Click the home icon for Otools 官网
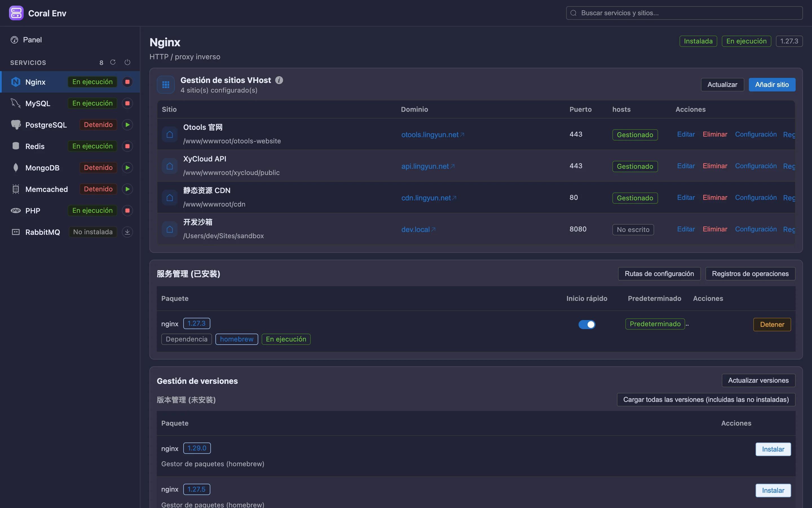The height and width of the screenshot is (508, 812). (170, 134)
